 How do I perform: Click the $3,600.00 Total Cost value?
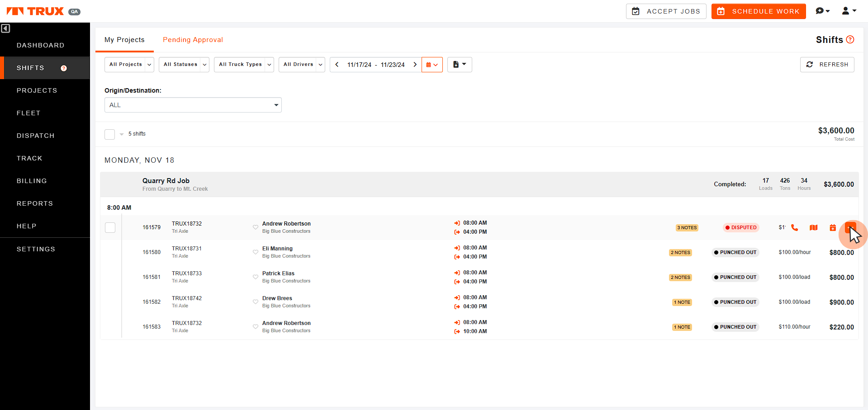836,131
